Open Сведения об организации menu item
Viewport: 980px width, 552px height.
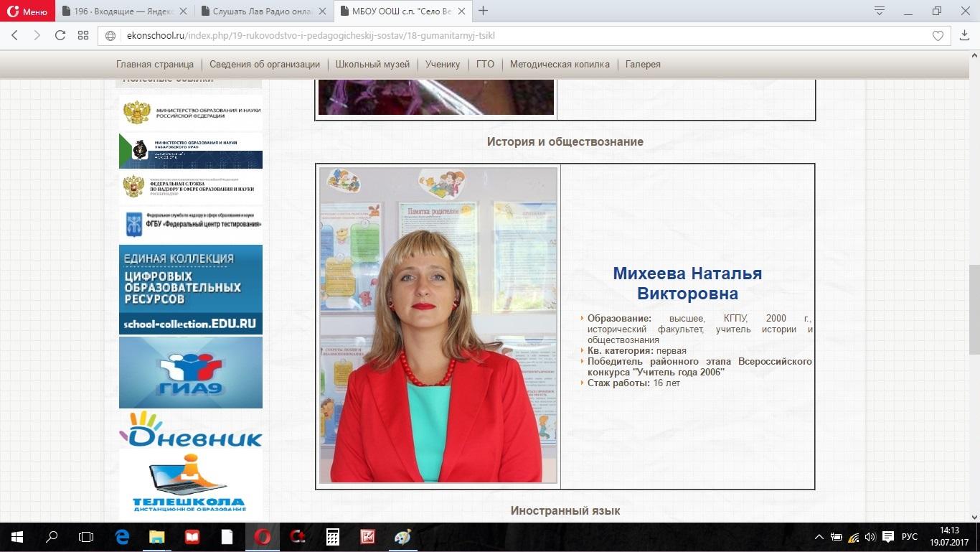pos(265,64)
